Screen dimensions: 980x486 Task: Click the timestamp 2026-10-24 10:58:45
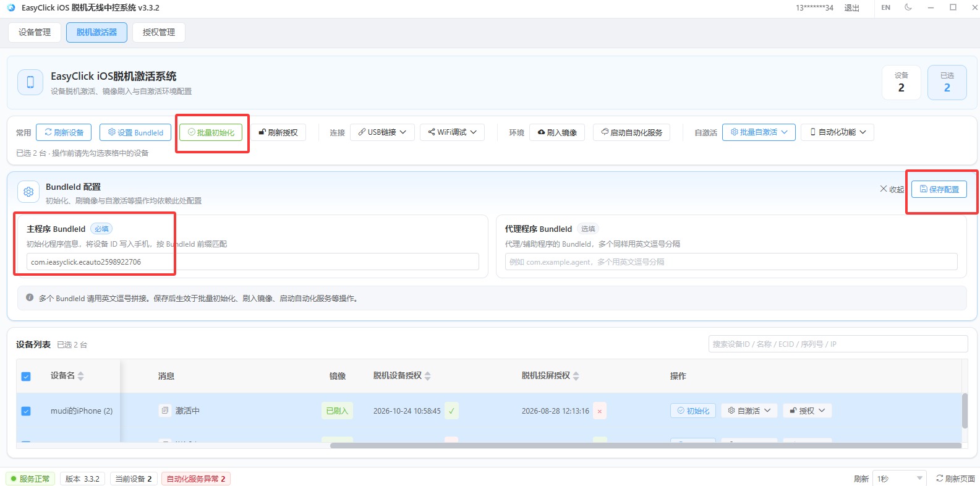407,411
